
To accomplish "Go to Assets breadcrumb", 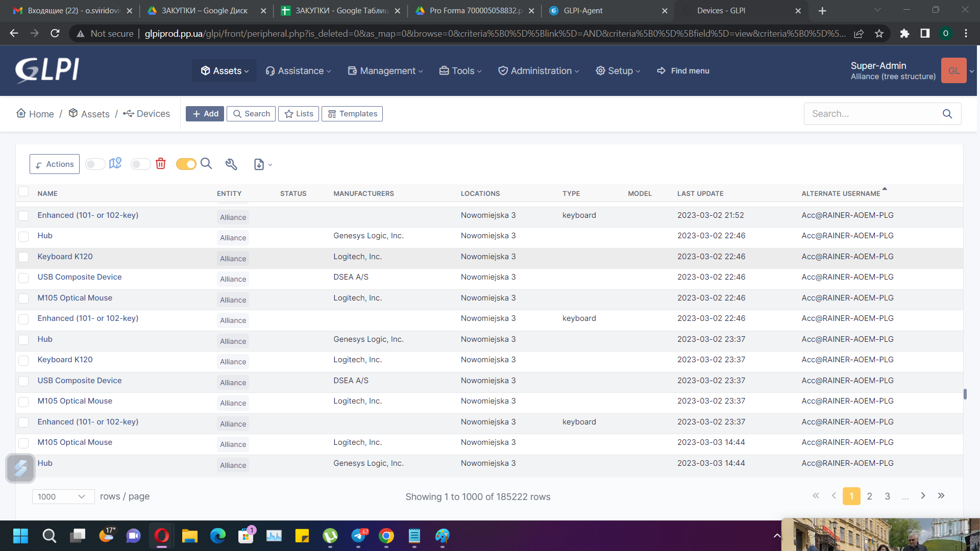I will click(89, 114).
